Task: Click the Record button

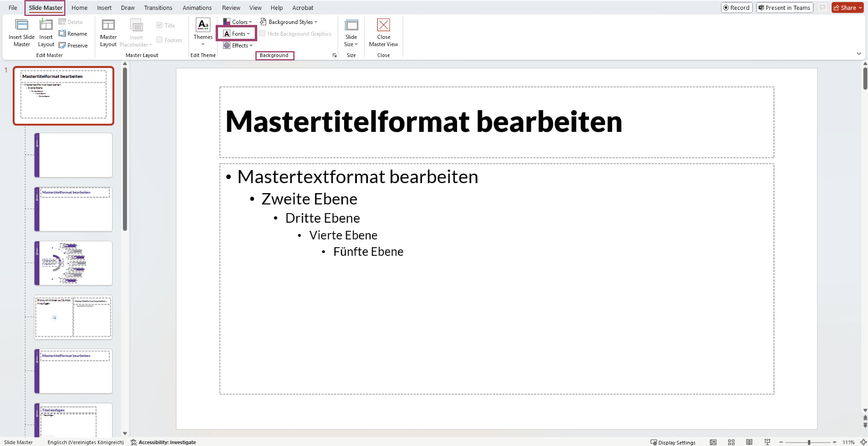Action: (x=737, y=8)
